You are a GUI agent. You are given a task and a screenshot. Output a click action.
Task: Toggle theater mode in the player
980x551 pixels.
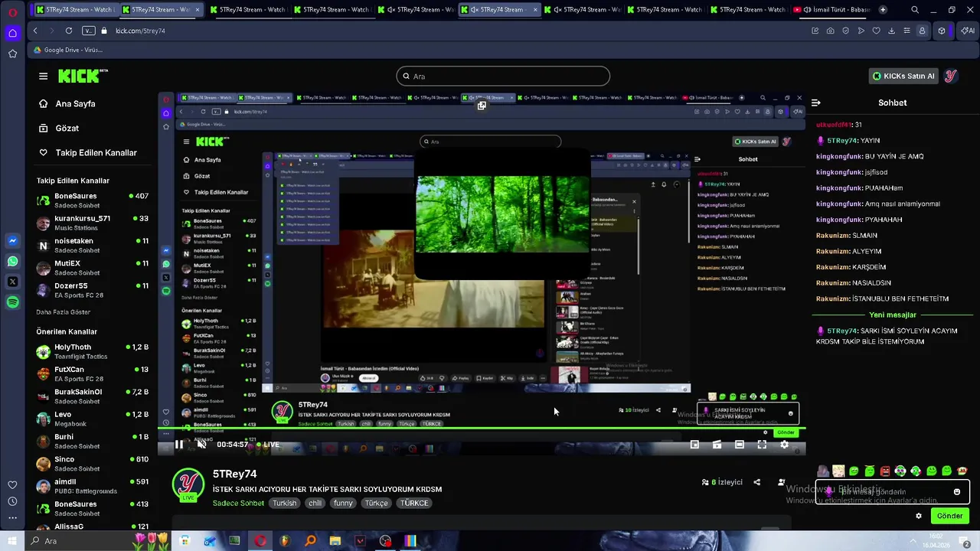[x=739, y=445]
